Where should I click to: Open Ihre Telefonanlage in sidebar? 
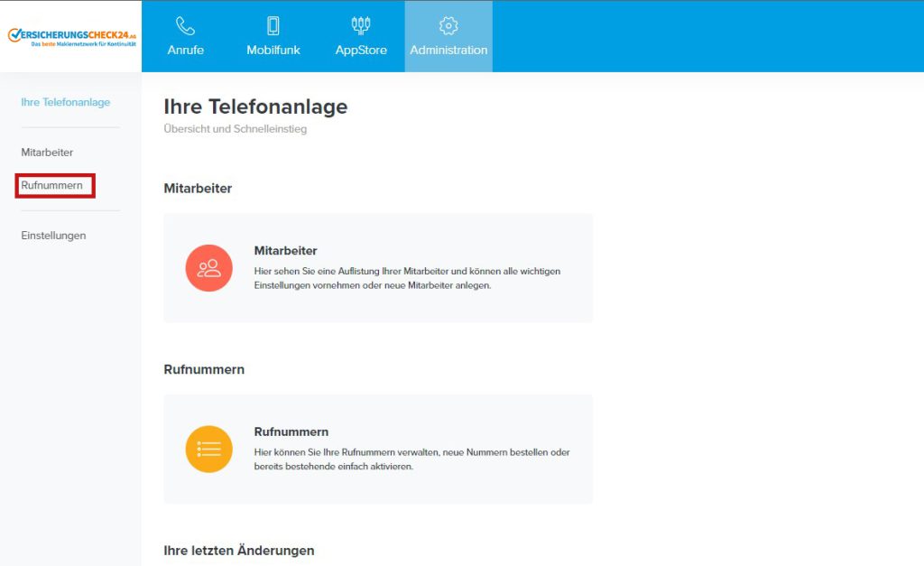click(65, 102)
